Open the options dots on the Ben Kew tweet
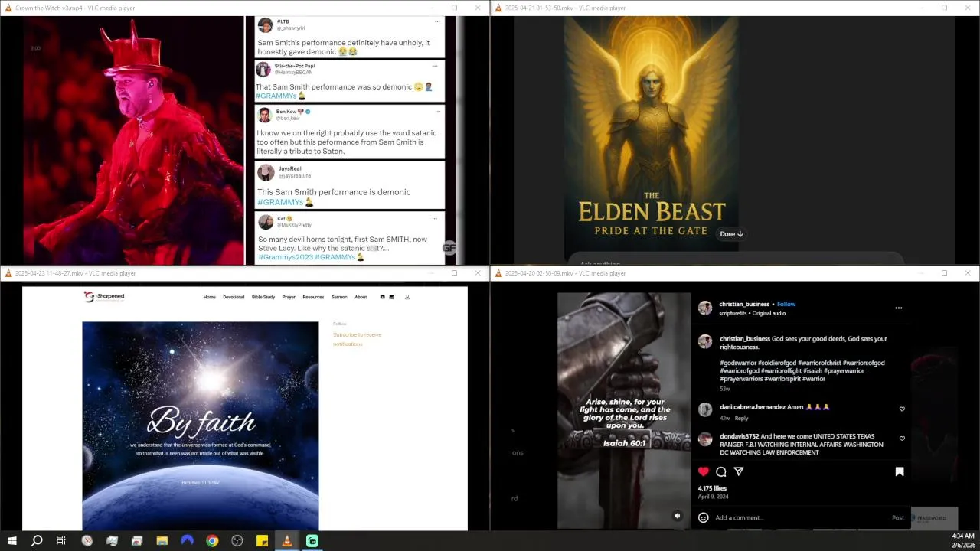 point(437,112)
